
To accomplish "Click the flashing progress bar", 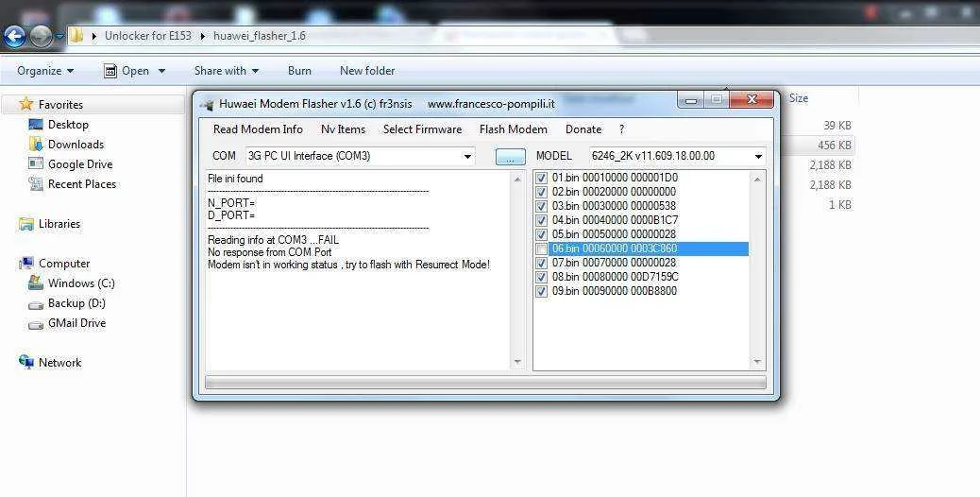I will coord(485,383).
